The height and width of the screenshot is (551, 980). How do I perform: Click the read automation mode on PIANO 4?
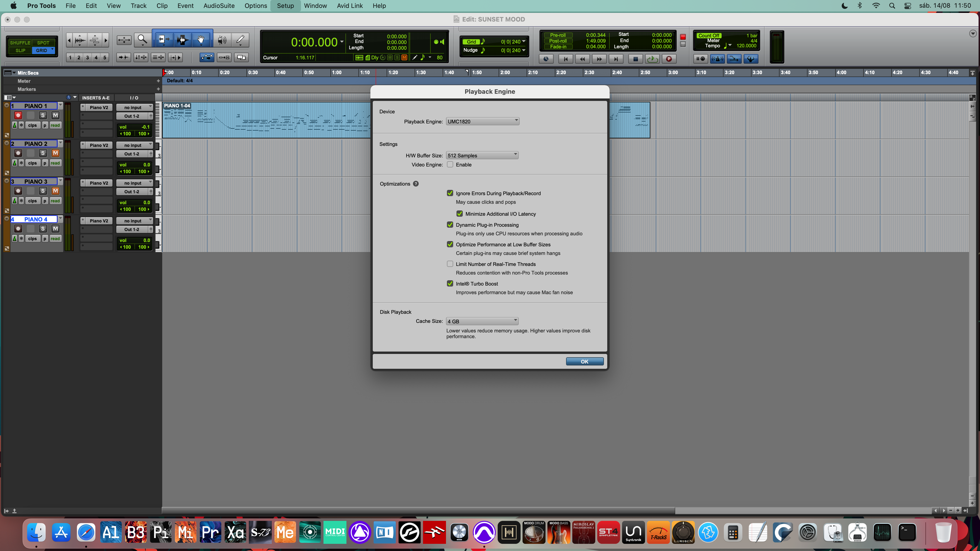[55, 238]
